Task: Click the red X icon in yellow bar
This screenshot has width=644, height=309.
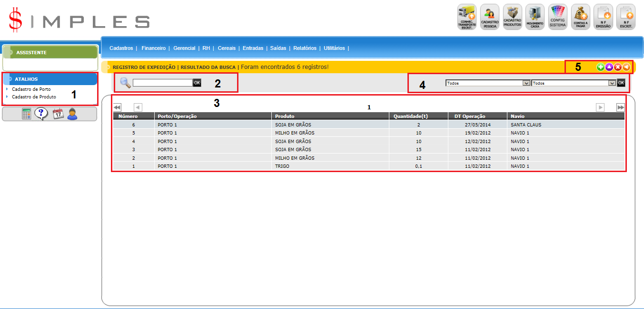Action: point(618,67)
